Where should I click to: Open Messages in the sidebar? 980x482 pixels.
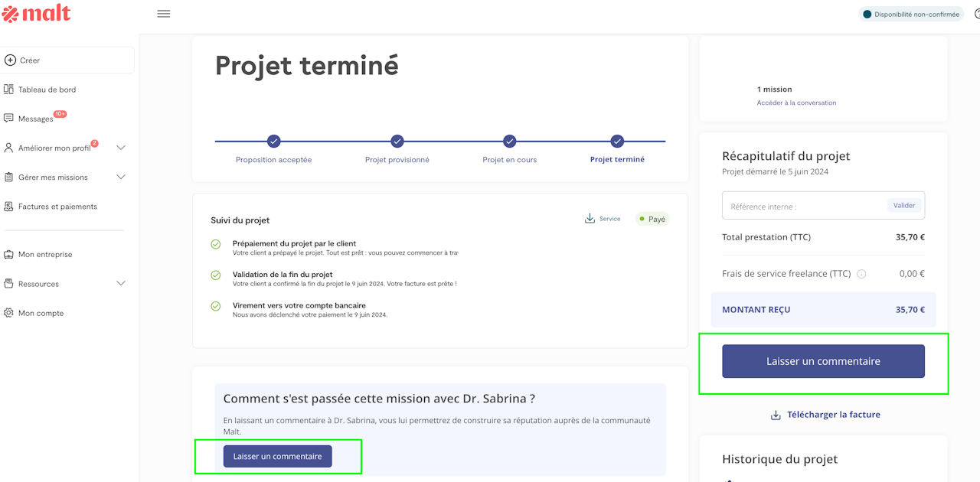(x=35, y=119)
